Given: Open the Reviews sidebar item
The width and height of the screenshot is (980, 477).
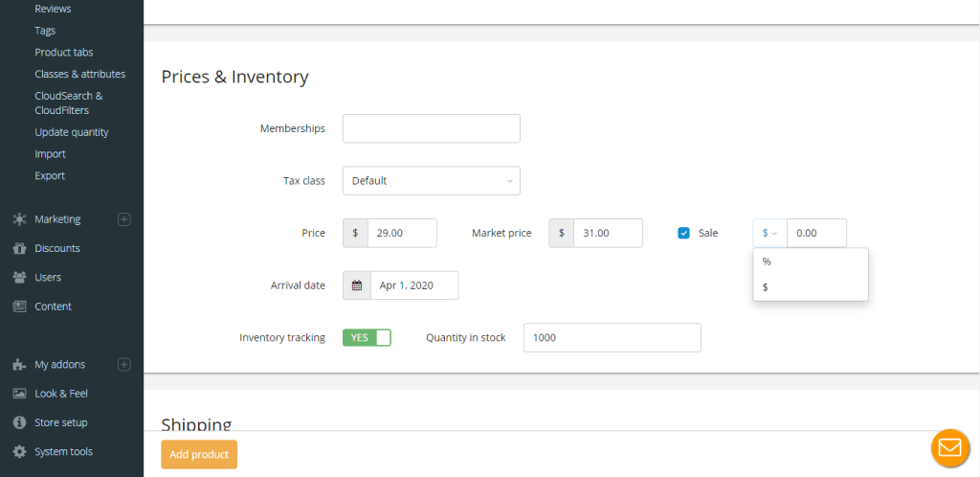Looking at the screenshot, I should (x=54, y=9).
